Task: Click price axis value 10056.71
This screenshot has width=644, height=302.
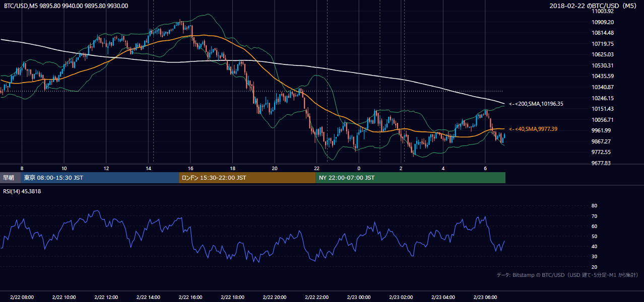Action: pos(603,120)
